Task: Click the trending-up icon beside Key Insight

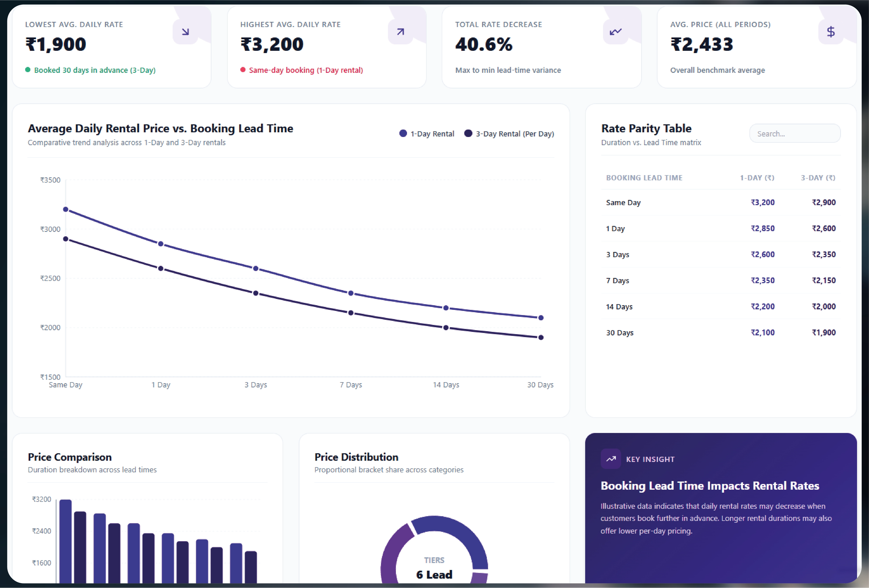Action: tap(611, 459)
